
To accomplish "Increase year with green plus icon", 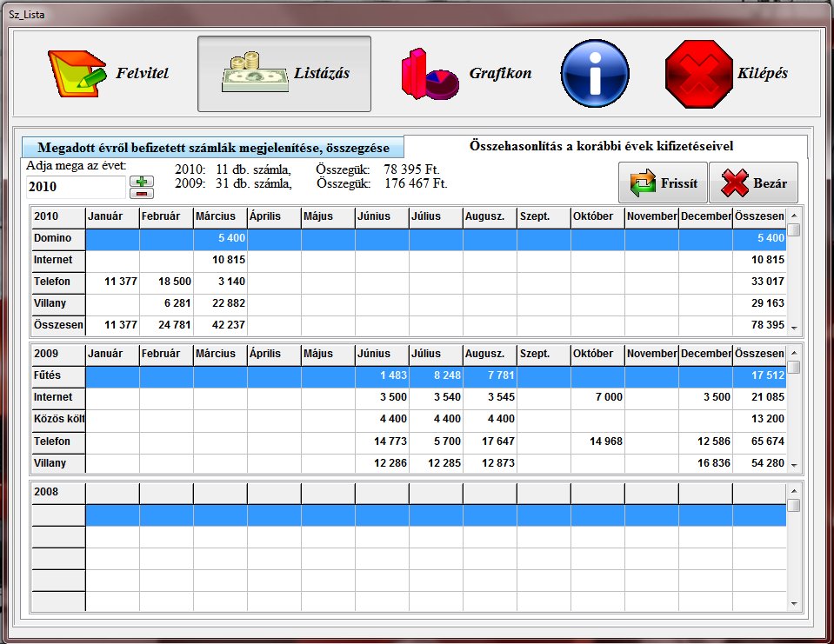I will tap(141, 181).
